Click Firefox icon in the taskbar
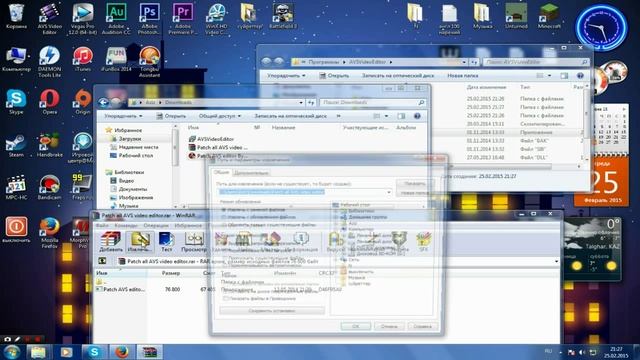Viewport: 640px width, 360px height. point(122,352)
